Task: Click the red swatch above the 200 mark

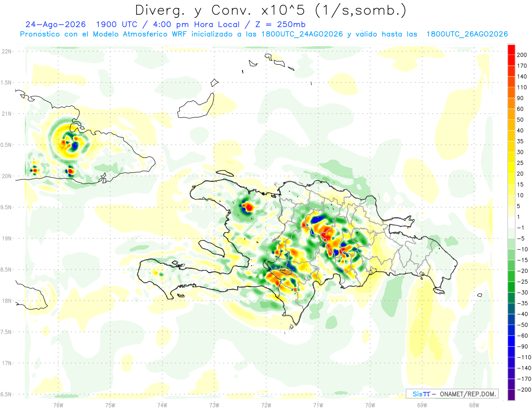Action: tap(512, 49)
